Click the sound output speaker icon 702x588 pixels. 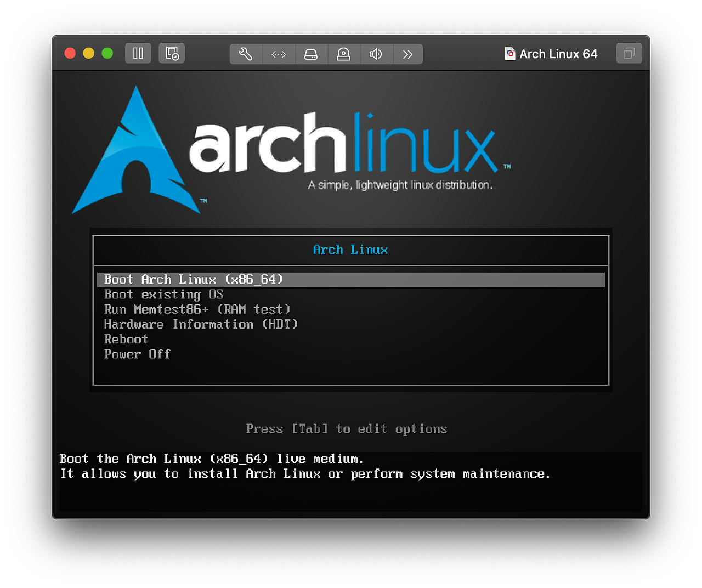[x=376, y=54]
